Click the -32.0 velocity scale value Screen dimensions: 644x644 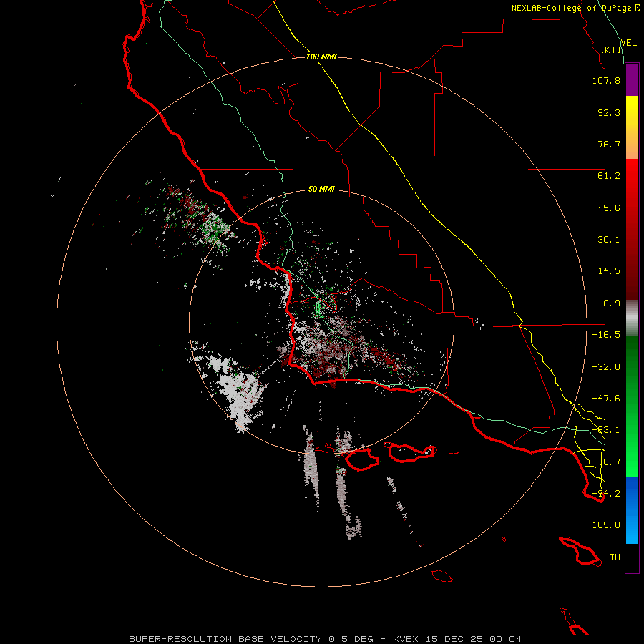pos(606,367)
